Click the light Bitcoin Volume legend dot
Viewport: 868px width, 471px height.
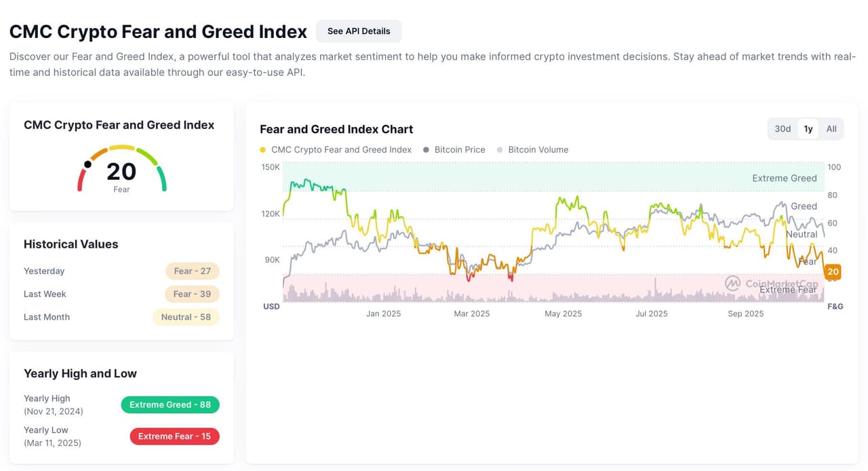500,150
